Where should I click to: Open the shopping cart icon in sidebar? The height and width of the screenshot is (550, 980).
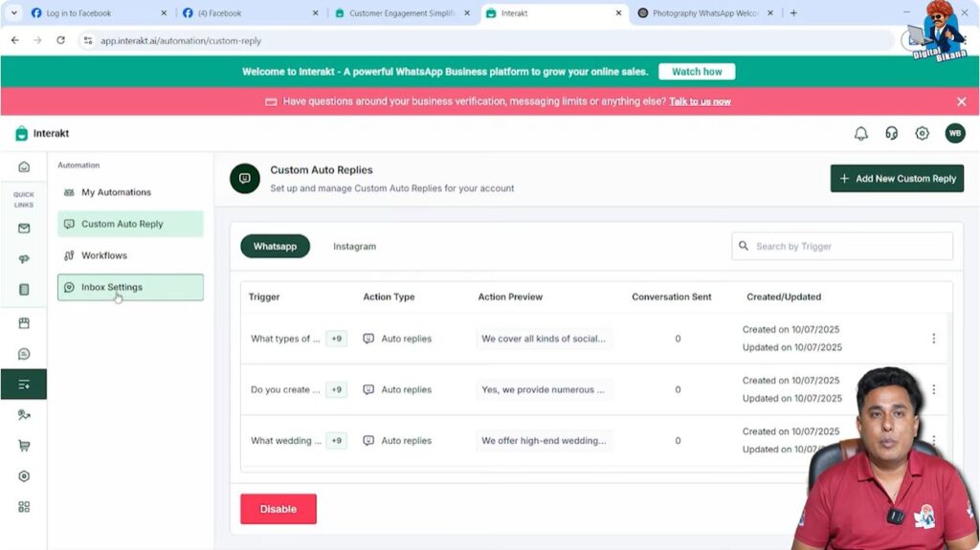24,446
